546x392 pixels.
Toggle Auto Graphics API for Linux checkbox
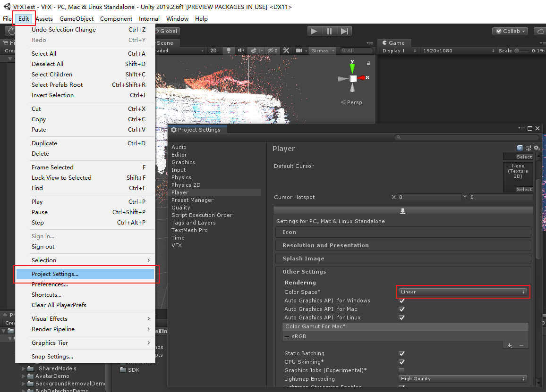[x=402, y=317]
